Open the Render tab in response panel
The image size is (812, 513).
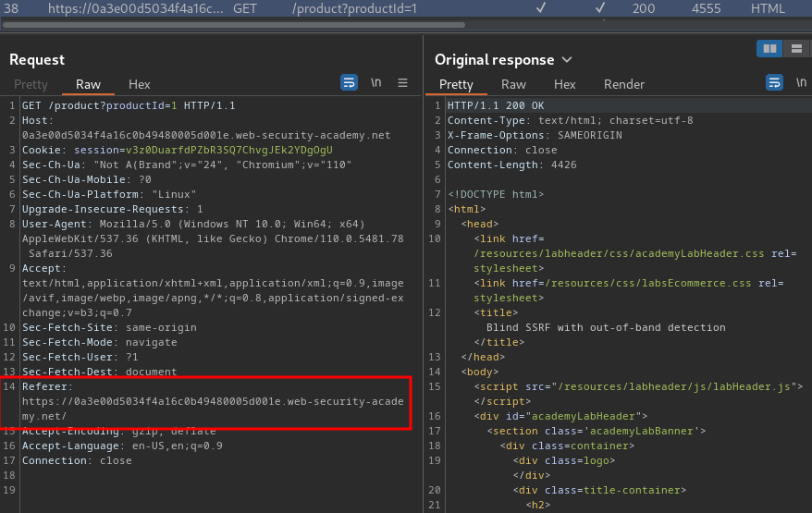click(x=624, y=84)
